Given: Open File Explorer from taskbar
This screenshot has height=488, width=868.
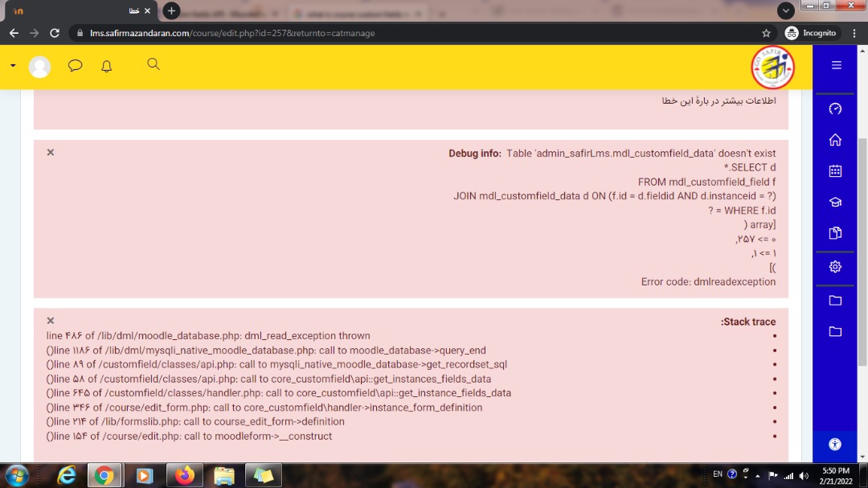Looking at the screenshot, I should pyautogui.click(x=224, y=475).
